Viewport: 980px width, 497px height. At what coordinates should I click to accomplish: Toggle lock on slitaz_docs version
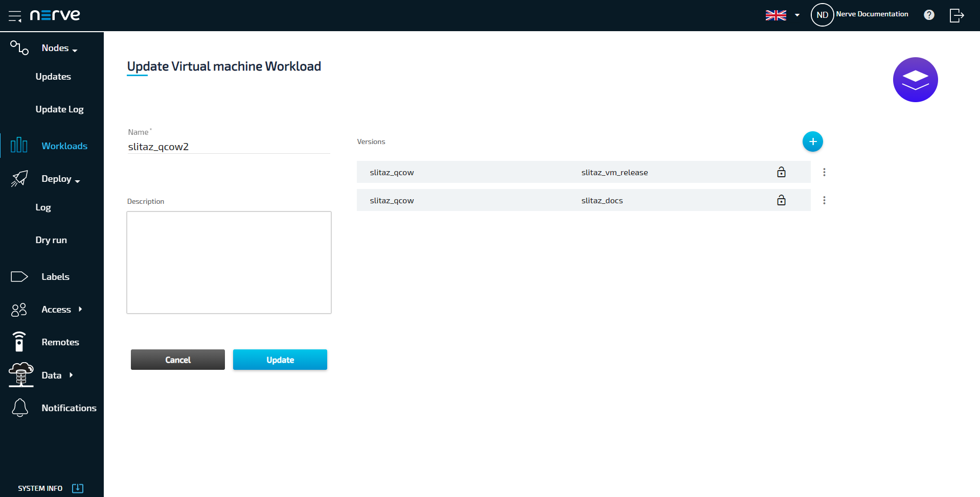[781, 200]
